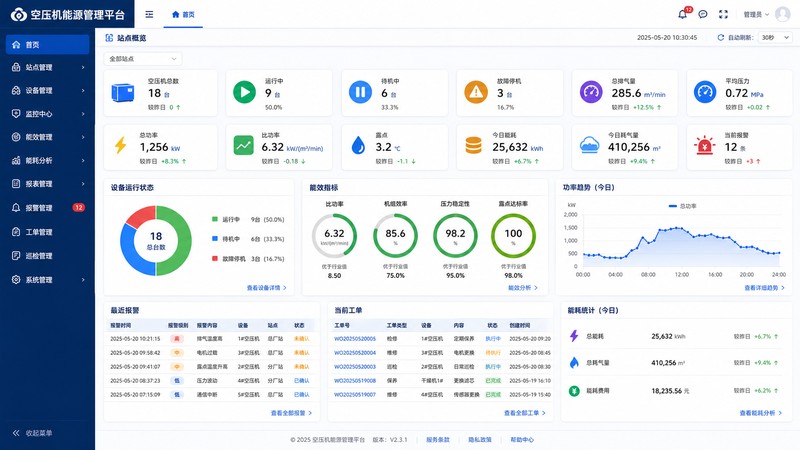This screenshot has width=800, height=450.
Task: Click the 电机过载 alarm row
Action: (x=211, y=353)
